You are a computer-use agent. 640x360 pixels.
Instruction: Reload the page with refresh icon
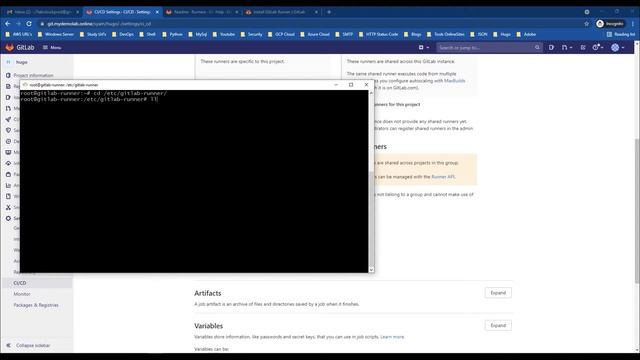29,24
